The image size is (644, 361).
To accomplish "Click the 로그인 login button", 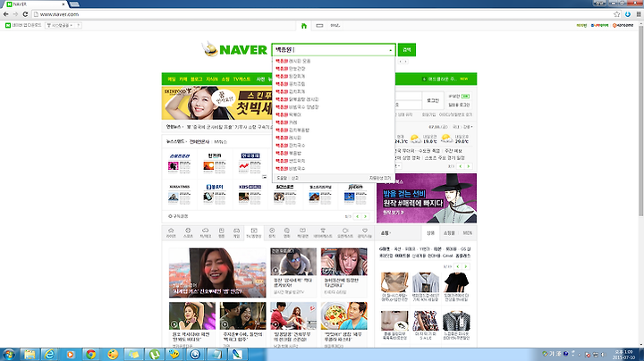I will pyautogui.click(x=433, y=100).
